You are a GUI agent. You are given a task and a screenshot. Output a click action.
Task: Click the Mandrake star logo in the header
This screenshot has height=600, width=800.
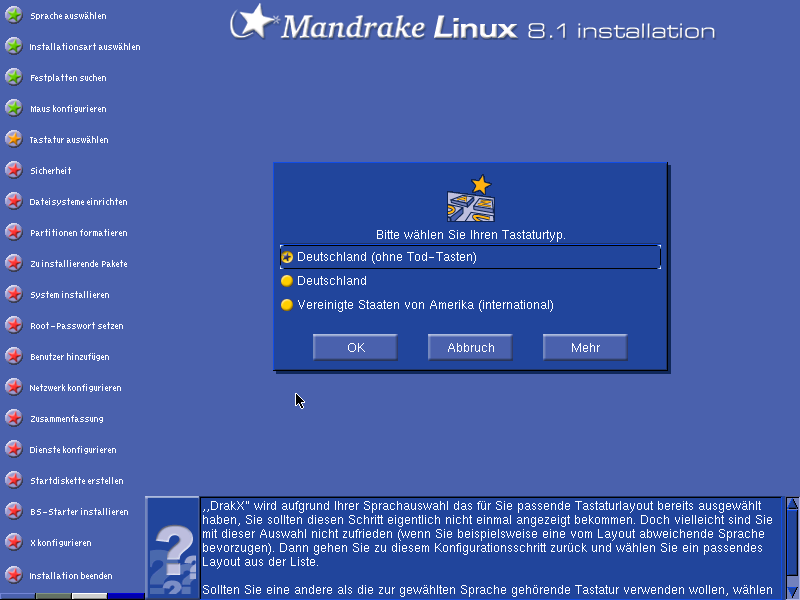[x=254, y=22]
